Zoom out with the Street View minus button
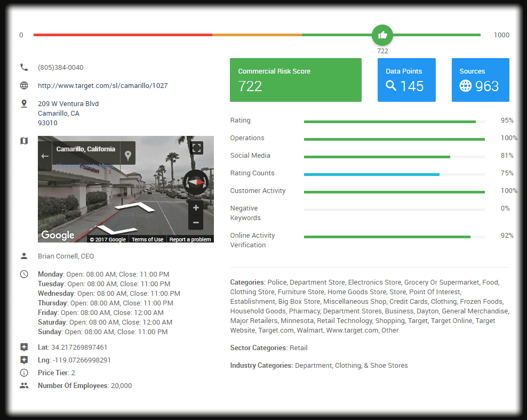Image resolution: width=527 pixels, height=420 pixels. [196, 223]
